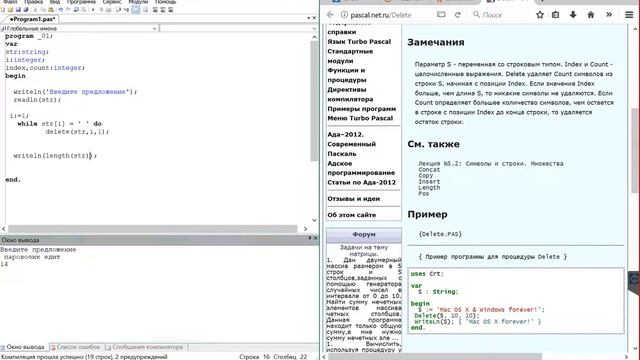This screenshot has width=640, height=360.
Task: Open Примеры программ link
Action: (362, 109)
